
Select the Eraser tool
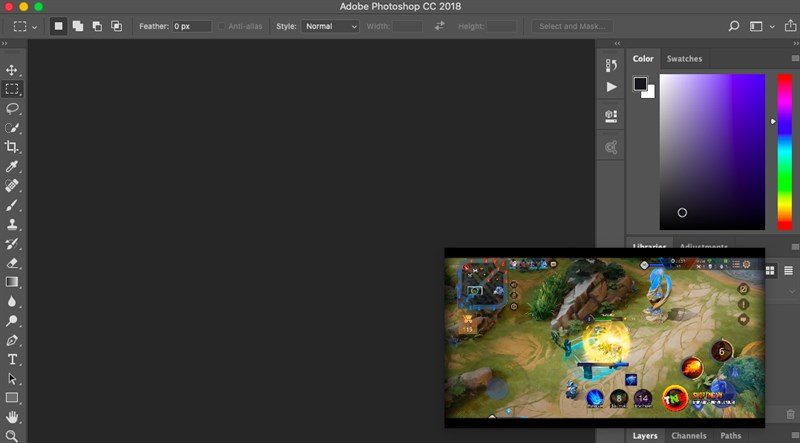pyautogui.click(x=12, y=263)
